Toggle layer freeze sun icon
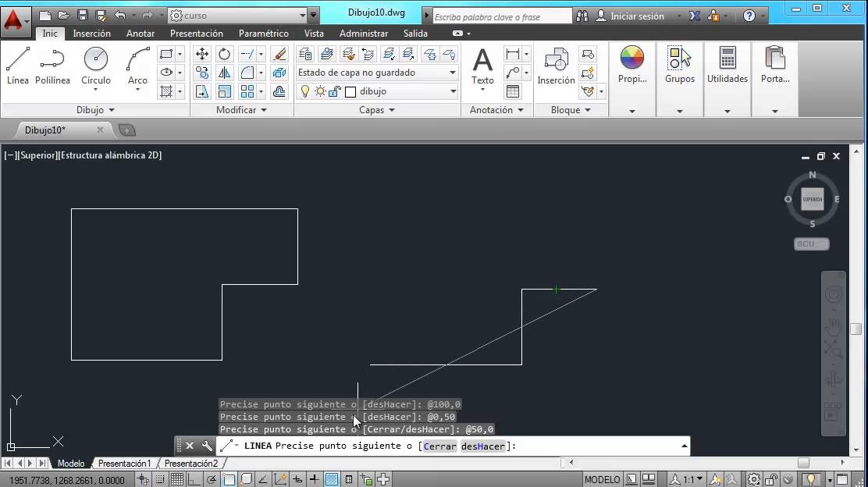868x487 pixels. [x=320, y=91]
